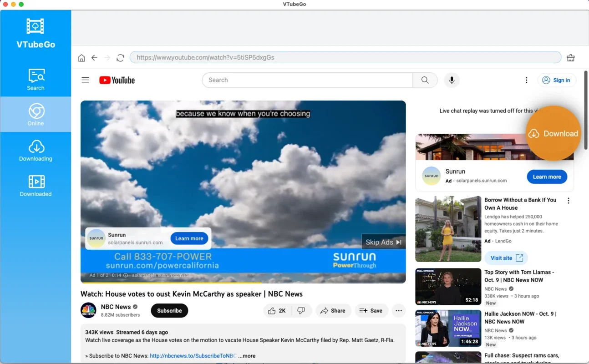Click the Sign in button
The width and height of the screenshot is (589, 364).
(557, 80)
